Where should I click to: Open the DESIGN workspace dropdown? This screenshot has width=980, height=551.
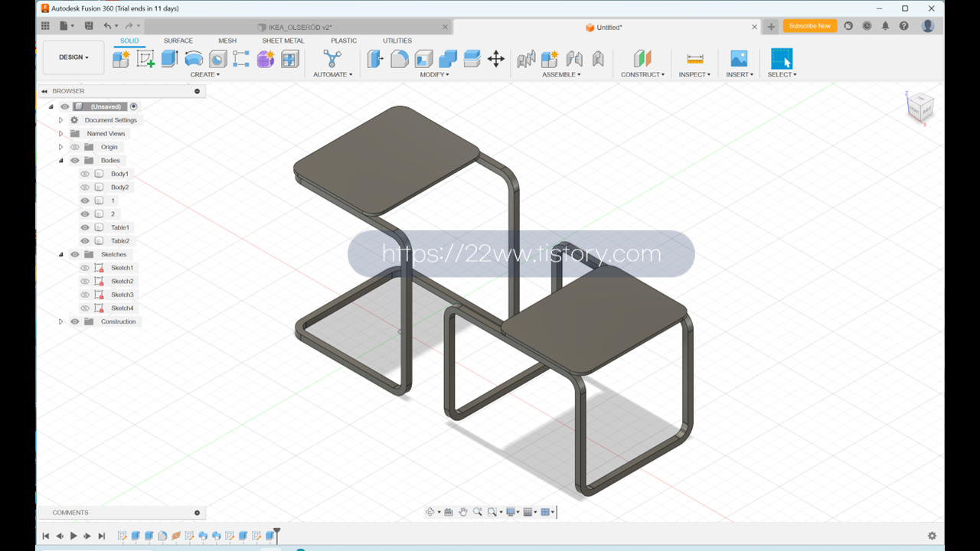(x=73, y=57)
